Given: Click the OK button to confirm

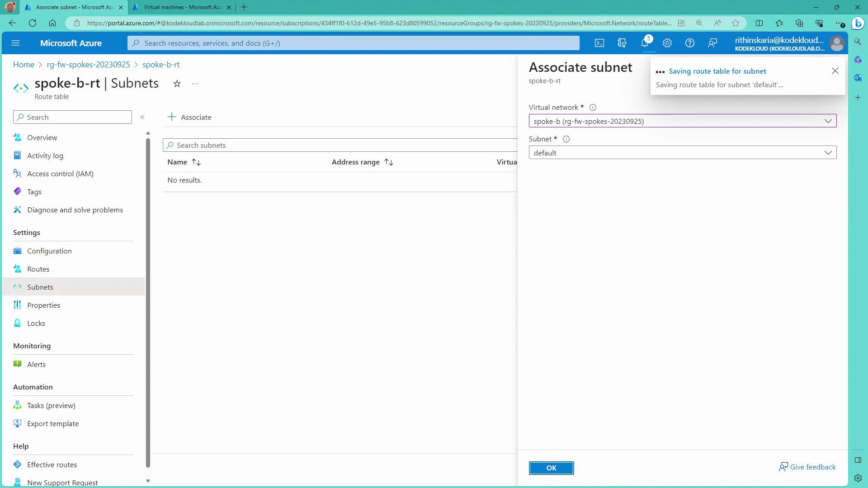Looking at the screenshot, I should pos(551,468).
